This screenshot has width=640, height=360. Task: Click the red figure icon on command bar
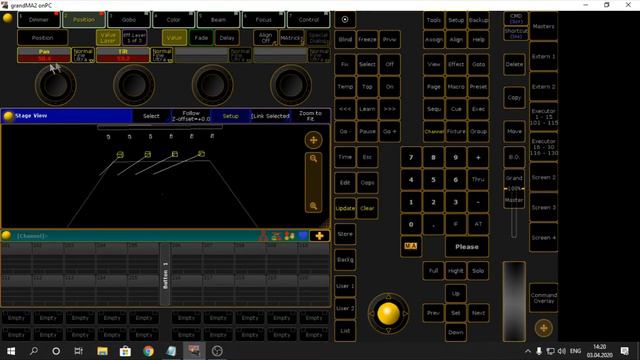tap(264, 236)
